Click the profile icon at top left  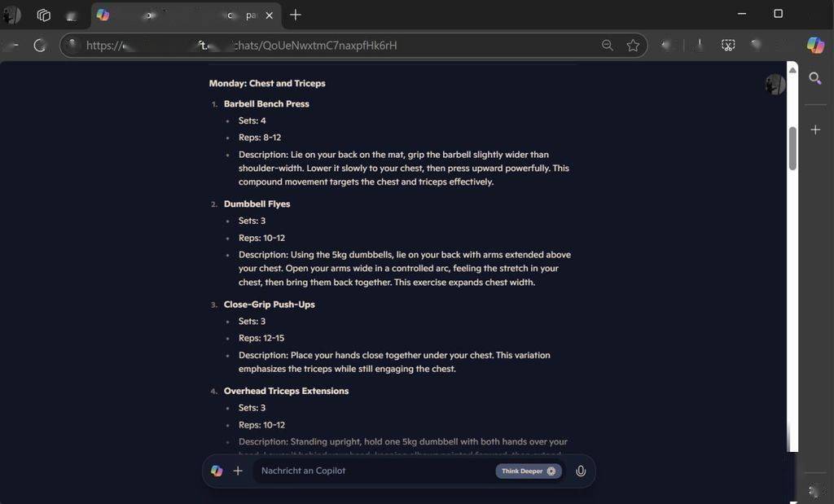pyautogui.click(x=11, y=15)
